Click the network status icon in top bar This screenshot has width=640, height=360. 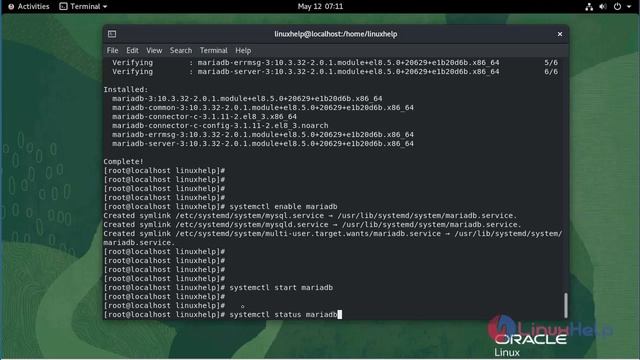pyautogui.click(x=589, y=7)
